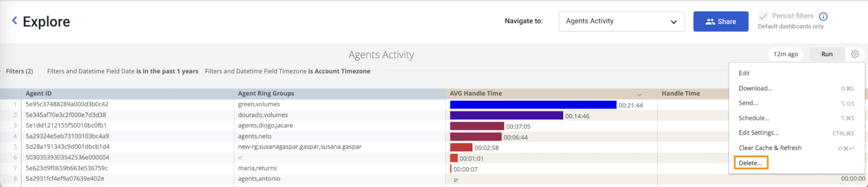Click the agents,diogo,jacare ring group cell
868x187 pixels.
(x=265, y=126)
